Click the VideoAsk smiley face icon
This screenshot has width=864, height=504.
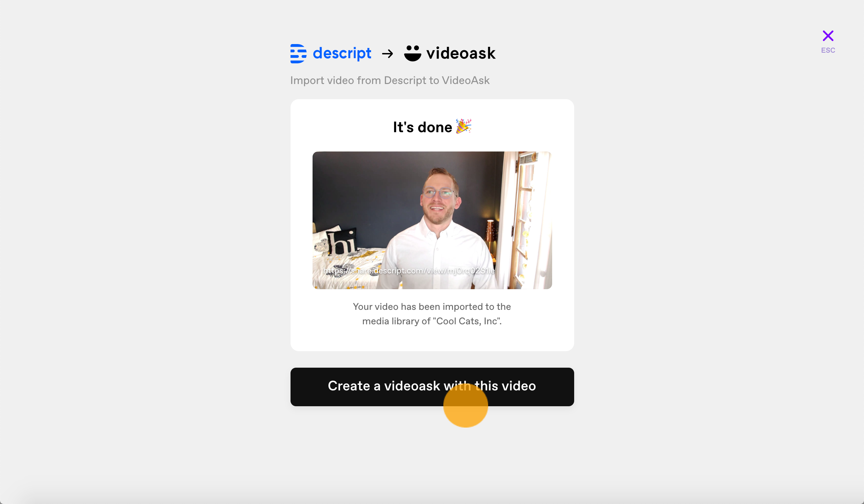coord(412,53)
